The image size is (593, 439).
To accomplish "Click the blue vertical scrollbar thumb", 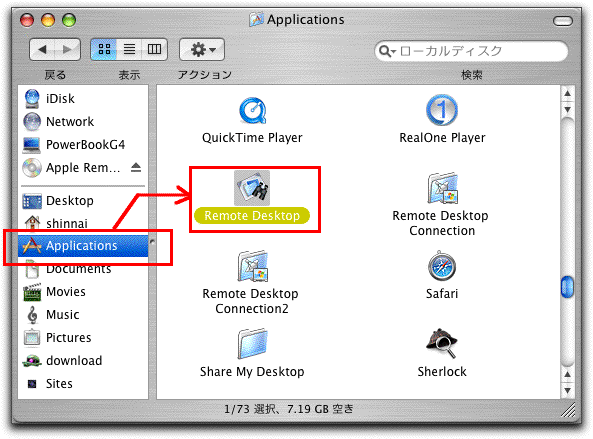I will [567, 287].
